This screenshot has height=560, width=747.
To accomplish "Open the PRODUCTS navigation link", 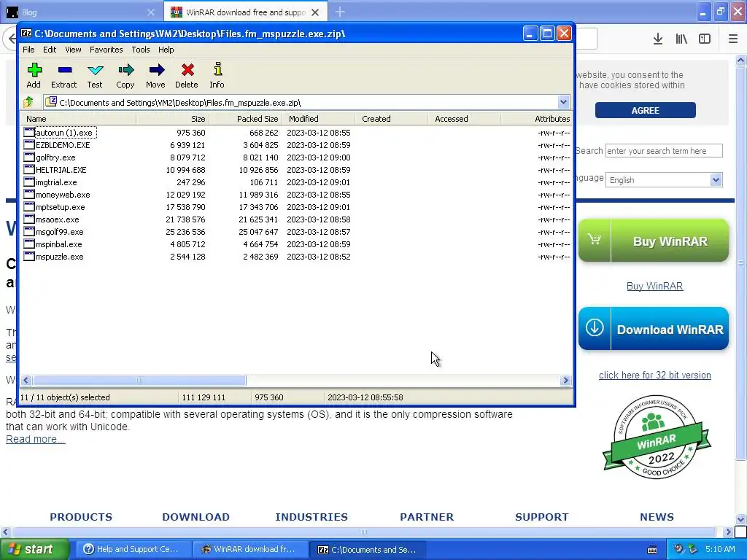I will click(81, 517).
